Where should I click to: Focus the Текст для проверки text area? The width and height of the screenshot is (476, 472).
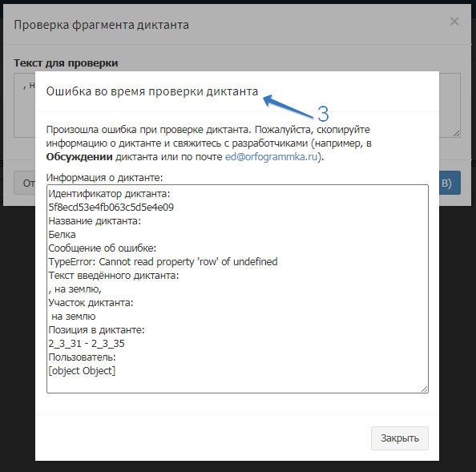24,105
